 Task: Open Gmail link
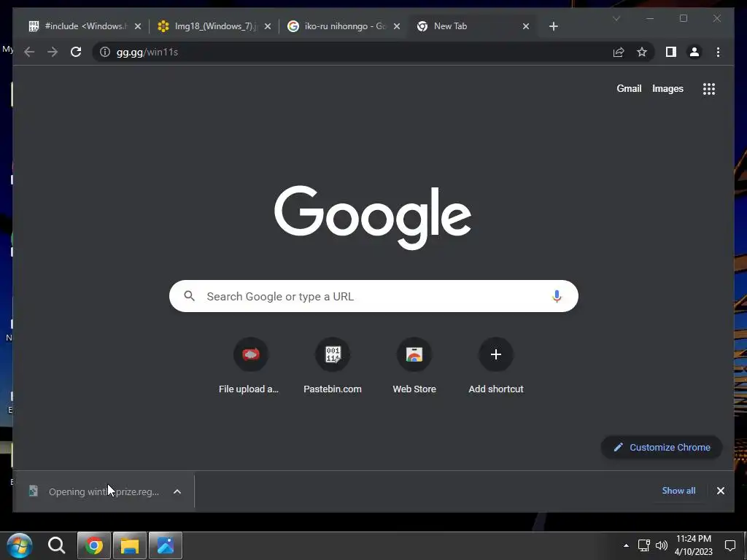click(x=629, y=88)
